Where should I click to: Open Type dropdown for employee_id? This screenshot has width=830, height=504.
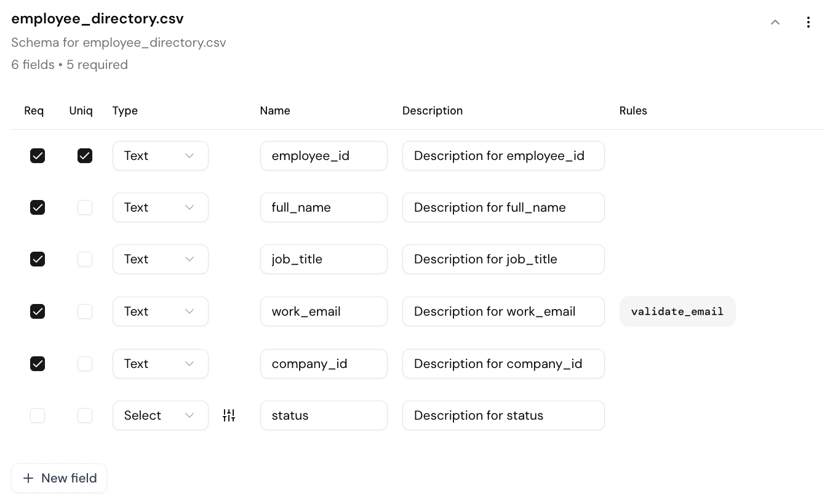[x=160, y=156]
